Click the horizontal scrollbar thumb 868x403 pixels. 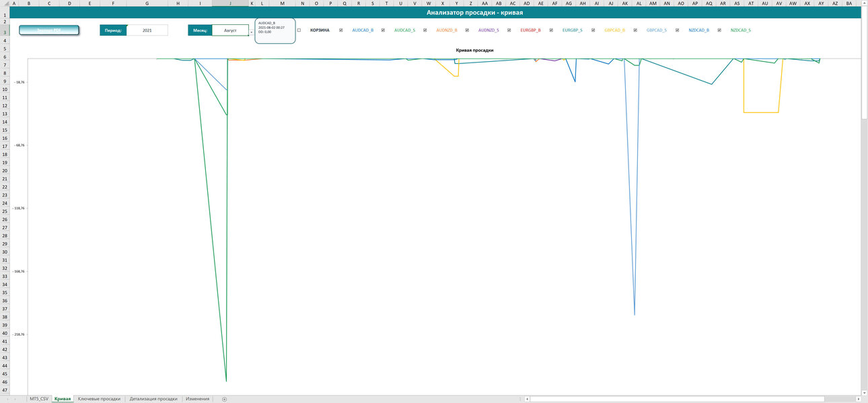point(677,399)
